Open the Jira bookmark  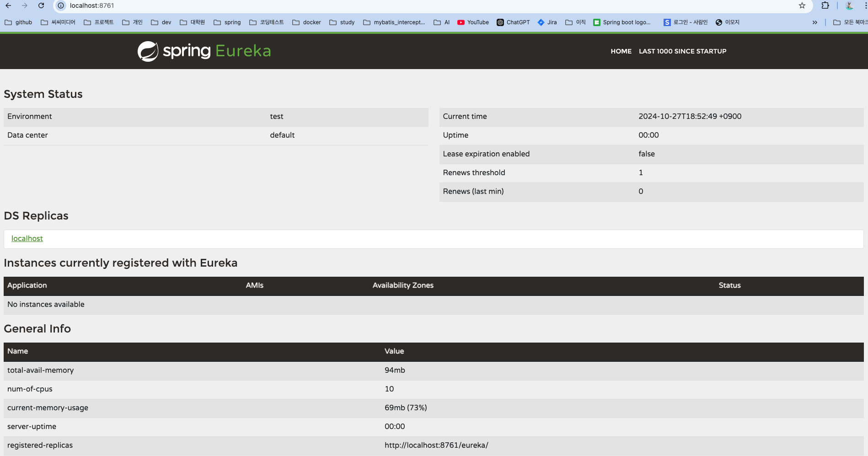[547, 22]
